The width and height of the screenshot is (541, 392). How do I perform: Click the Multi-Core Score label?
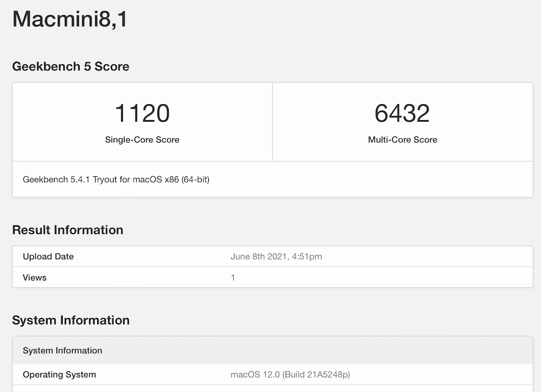tap(403, 139)
